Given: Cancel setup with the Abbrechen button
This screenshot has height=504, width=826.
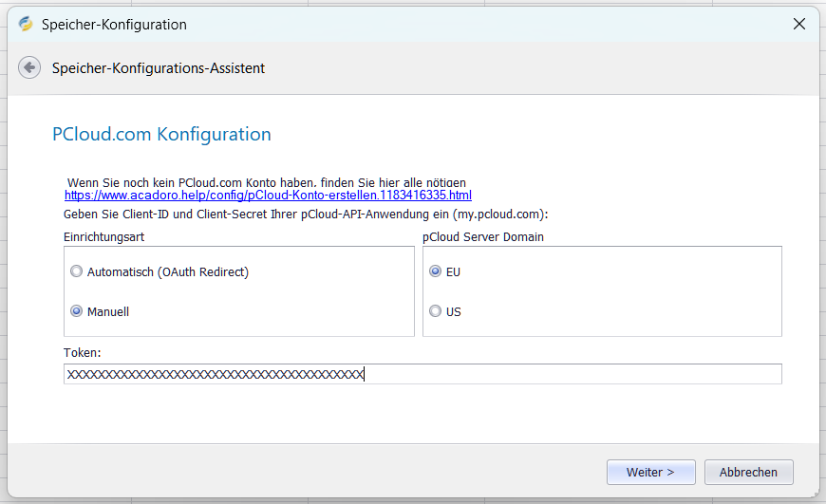Looking at the screenshot, I should (x=748, y=472).
